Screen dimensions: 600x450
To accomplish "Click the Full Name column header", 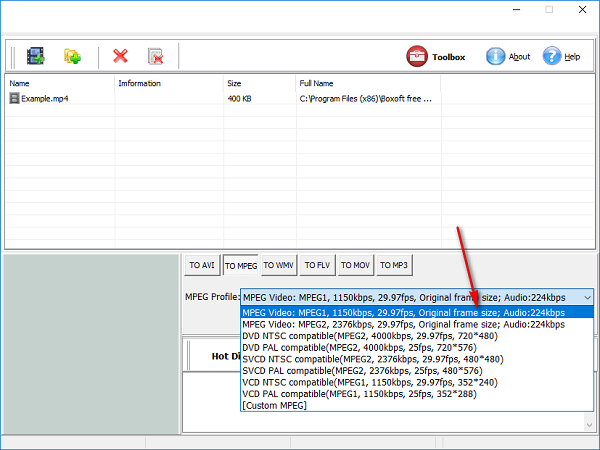I will coord(368,83).
